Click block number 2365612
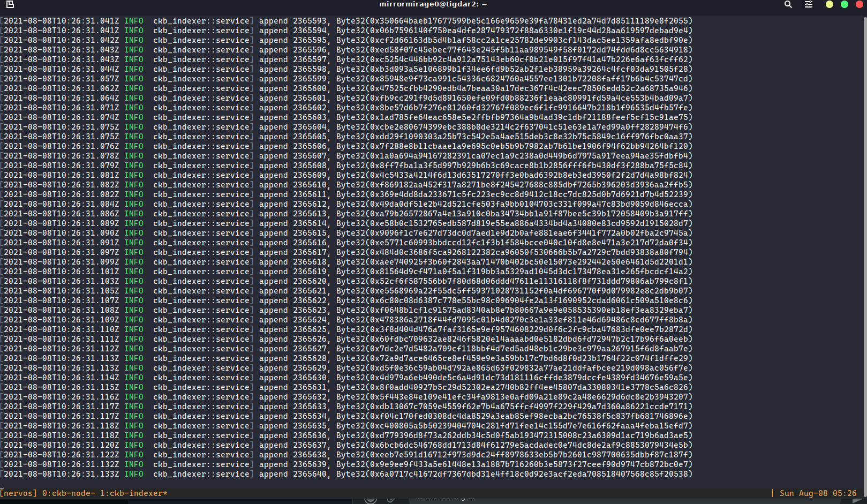Screen dimensions: 867x504 click(x=310, y=204)
